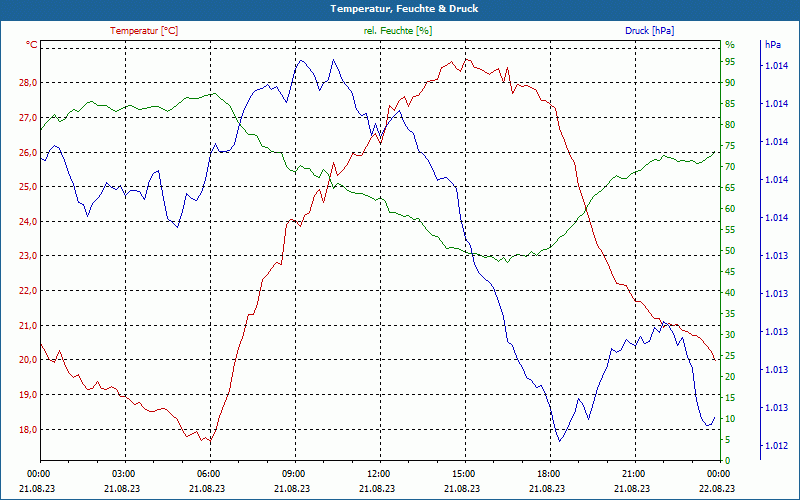Pick the '25,0' temperature axis tick
Screen dimensions: 800x500
(28, 186)
